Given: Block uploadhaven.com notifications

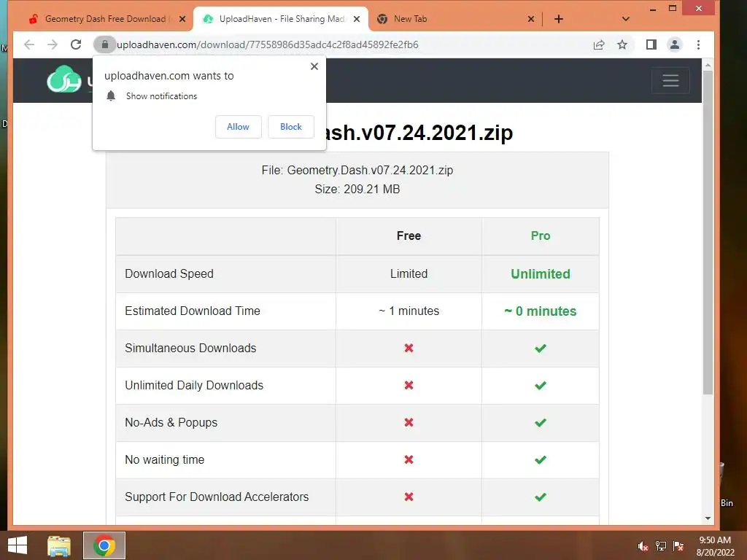Looking at the screenshot, I should (291, 127).
